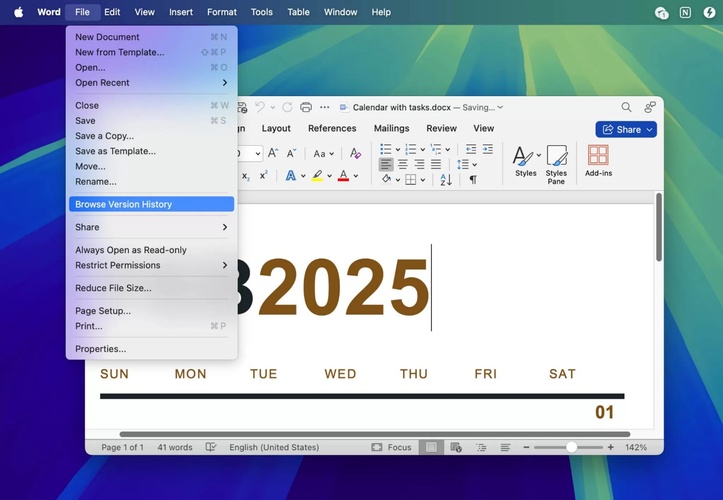The width and height of the screenshot is (723, 500).
Task: Click the bulleted list icon
Action: point(386,149)
